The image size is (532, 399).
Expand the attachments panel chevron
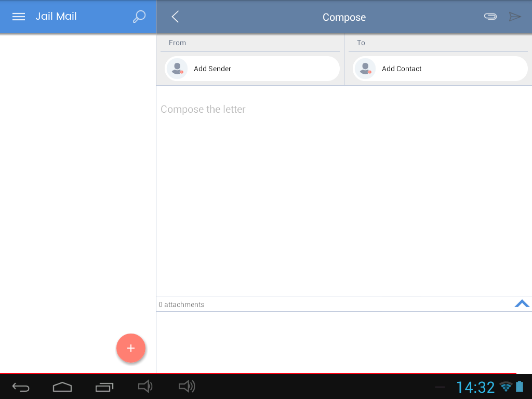[522, 303]
